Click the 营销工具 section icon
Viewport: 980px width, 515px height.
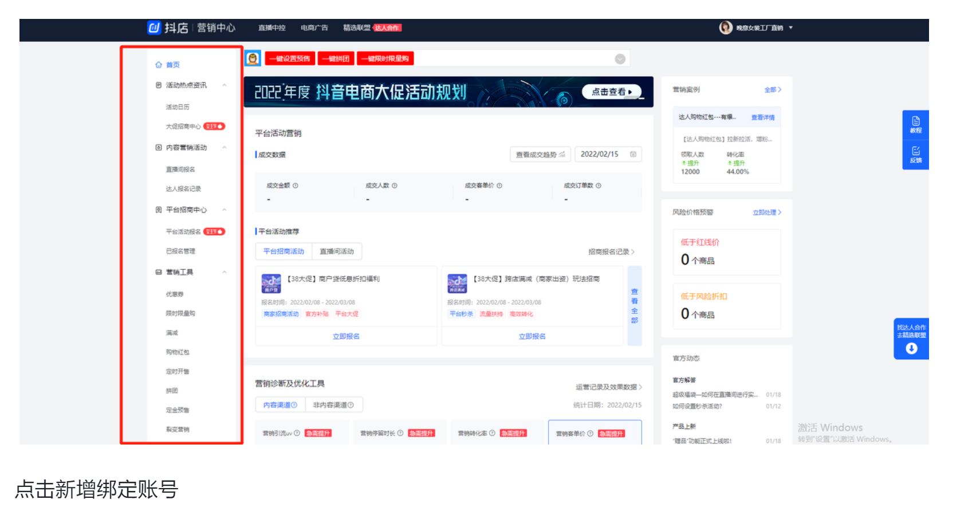[159, 272]
